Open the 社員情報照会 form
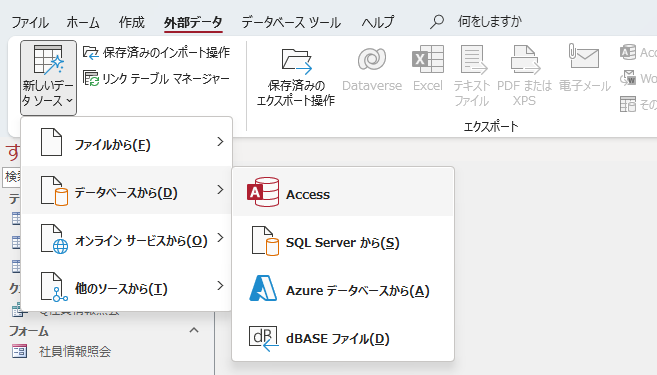Image resolution: width=657 pixels, height=375 pixels. pos(75,351)
